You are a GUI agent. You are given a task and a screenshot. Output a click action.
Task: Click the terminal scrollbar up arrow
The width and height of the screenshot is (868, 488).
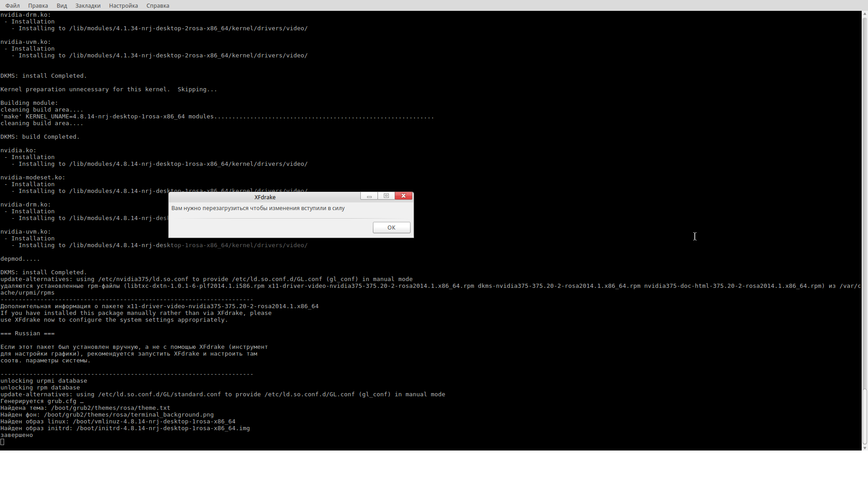click(x=865, y=14)
